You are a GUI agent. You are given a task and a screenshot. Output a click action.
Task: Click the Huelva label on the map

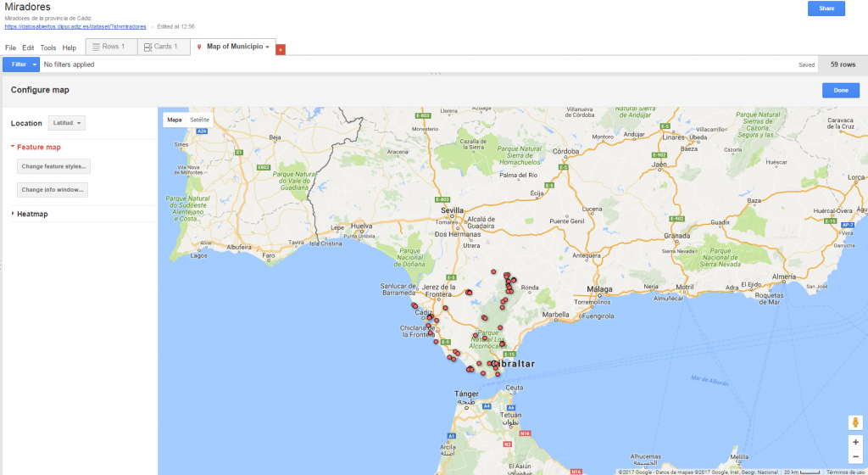(361, 226)
